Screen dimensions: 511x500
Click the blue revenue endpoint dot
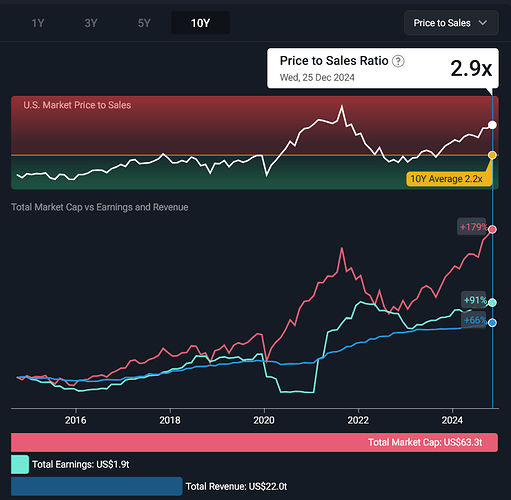click(x=492, y=323)
